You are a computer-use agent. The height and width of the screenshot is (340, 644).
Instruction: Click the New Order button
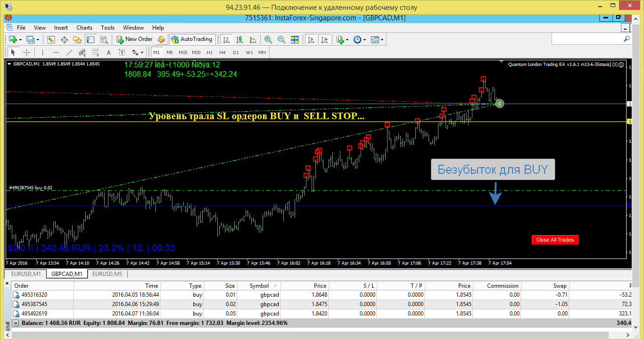pos(135,39)
